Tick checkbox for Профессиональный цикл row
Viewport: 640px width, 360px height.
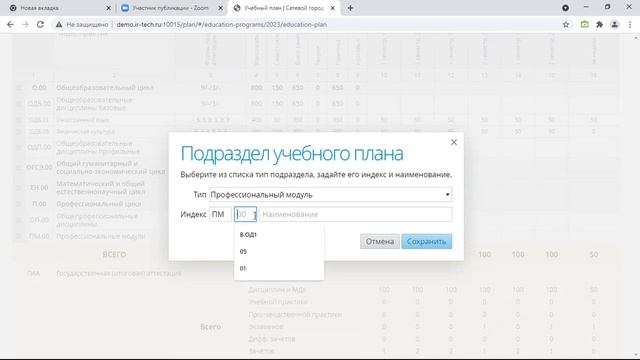pyautogui.click(x=19, y=204)
